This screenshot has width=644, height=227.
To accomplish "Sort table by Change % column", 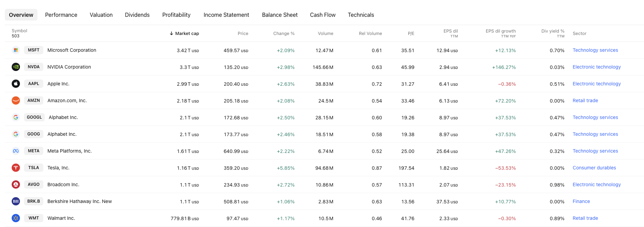I will [x=284, y=34].
